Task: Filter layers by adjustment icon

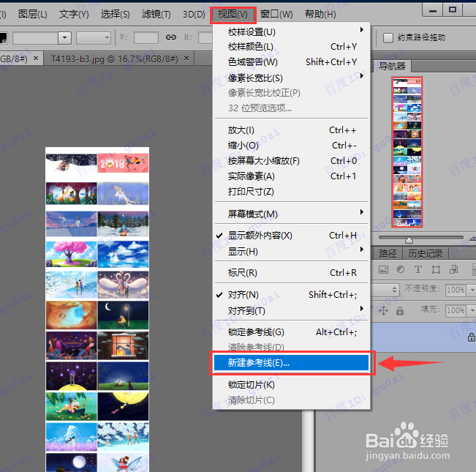Action: click(401, 269)
